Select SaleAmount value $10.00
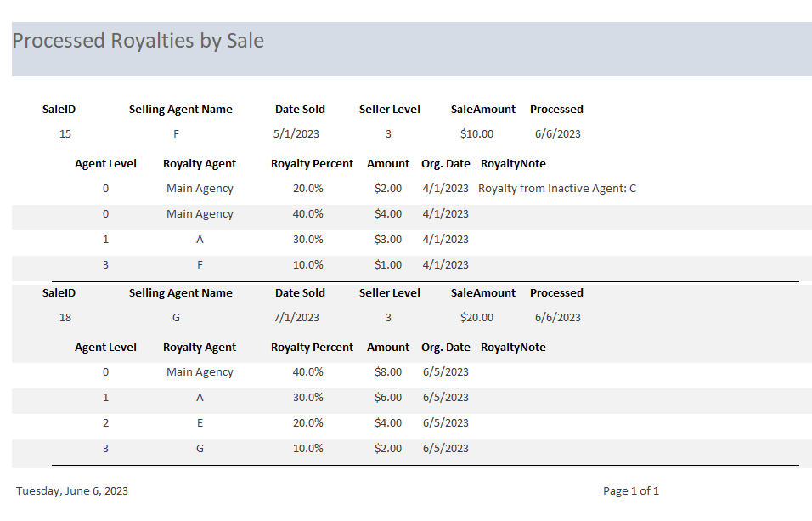The image size is (812, 521). pyautogui.click(x=476, y=133)
